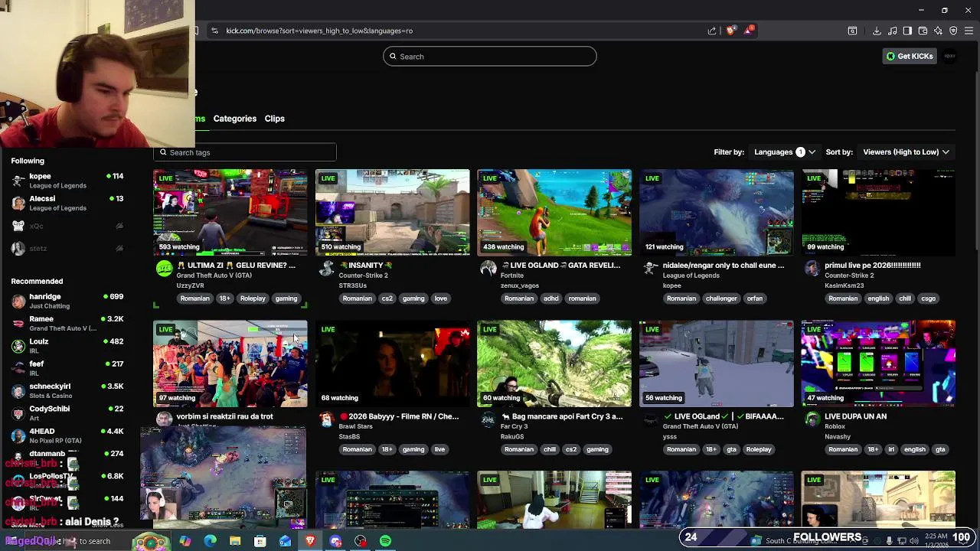Open LIVE OGLAND Fortnite stream thumbnail
Screen dimensions: 980x551
(x=554, y=212)
